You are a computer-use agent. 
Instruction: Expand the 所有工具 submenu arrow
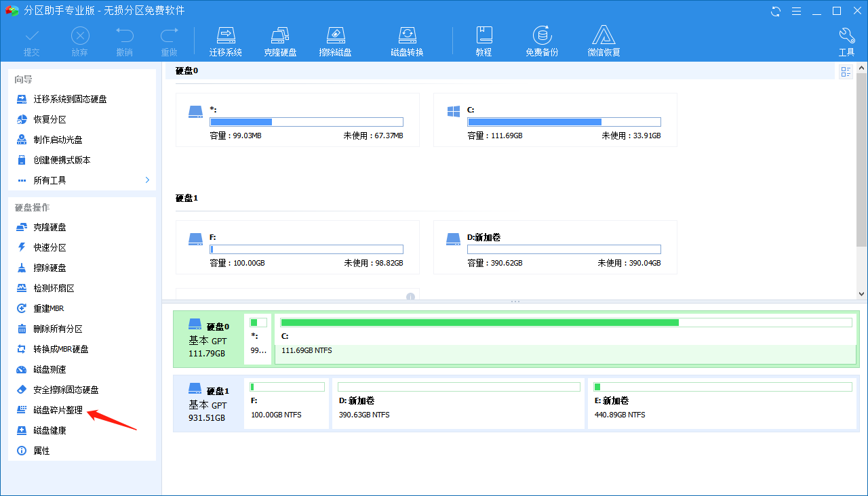(x=147, y=180)
